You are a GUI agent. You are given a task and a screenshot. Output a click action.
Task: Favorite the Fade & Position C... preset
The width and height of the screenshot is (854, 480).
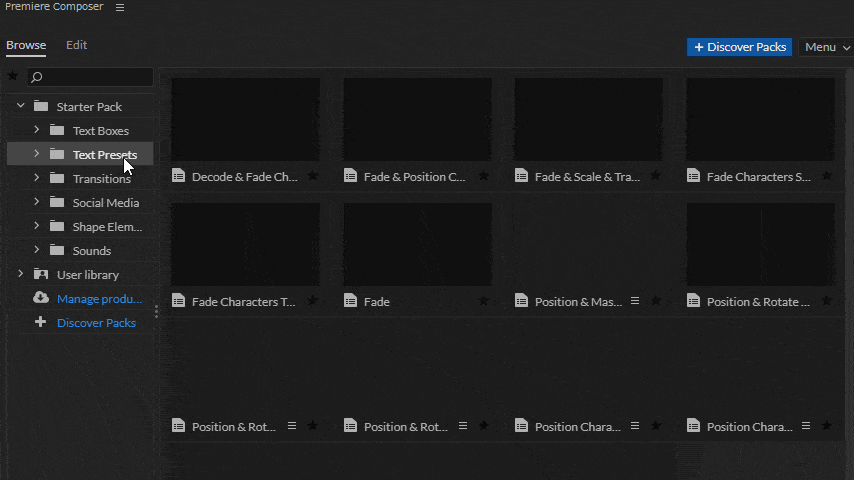coord(484,176)
